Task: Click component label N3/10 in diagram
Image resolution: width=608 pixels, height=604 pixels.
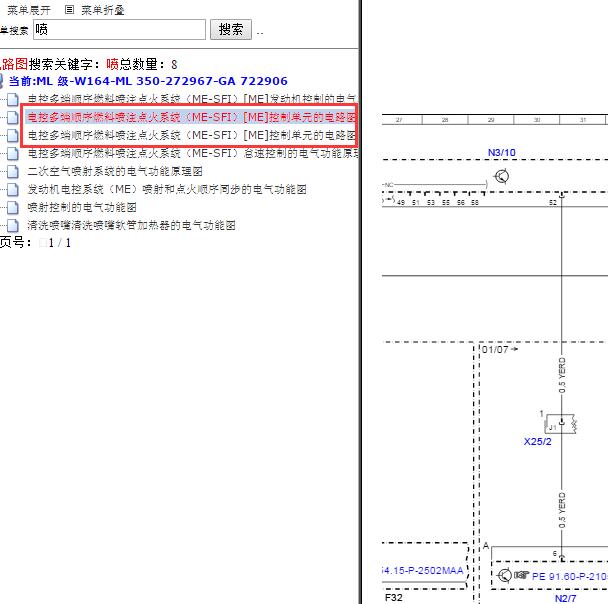Action: [501, 152]
